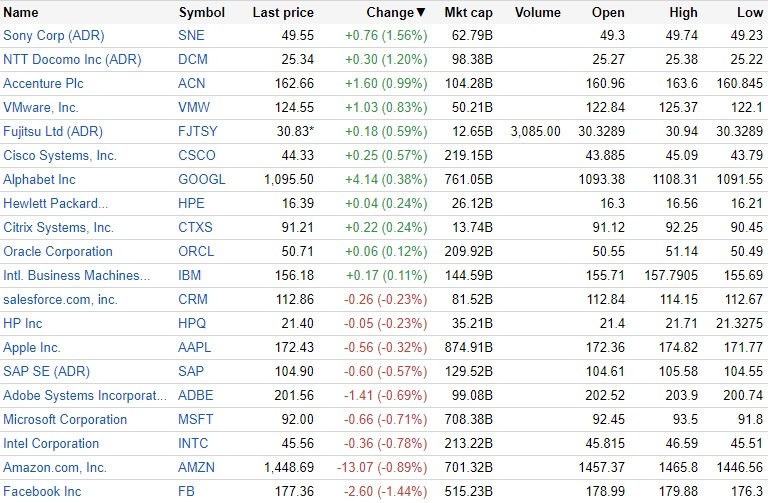Open salesforce.com, inc. company link
This screenshot has width=768, height=503.
click(x=60, y=299)
